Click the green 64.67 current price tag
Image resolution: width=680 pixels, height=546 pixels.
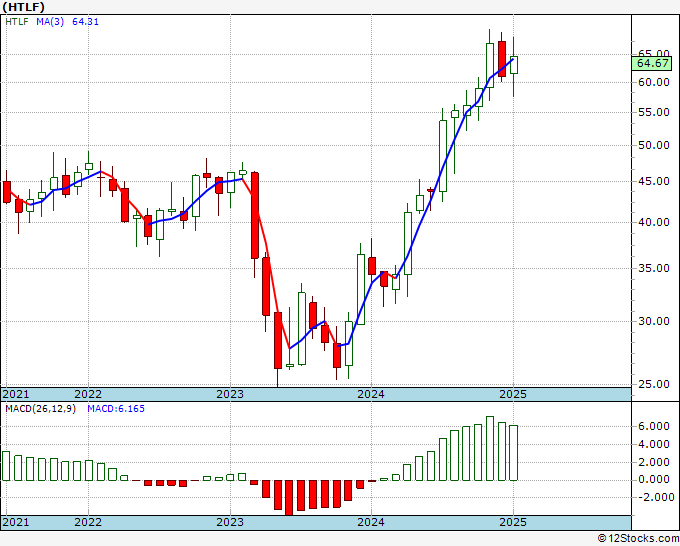[x=652, y=63]
